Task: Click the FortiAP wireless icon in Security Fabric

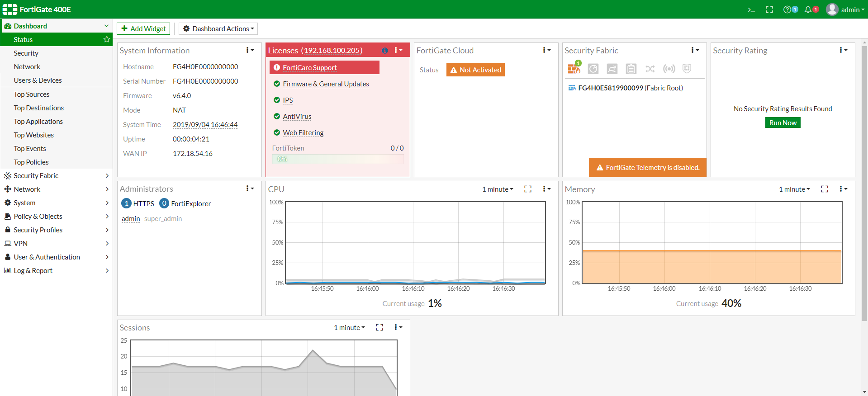Action: point(669,69)
